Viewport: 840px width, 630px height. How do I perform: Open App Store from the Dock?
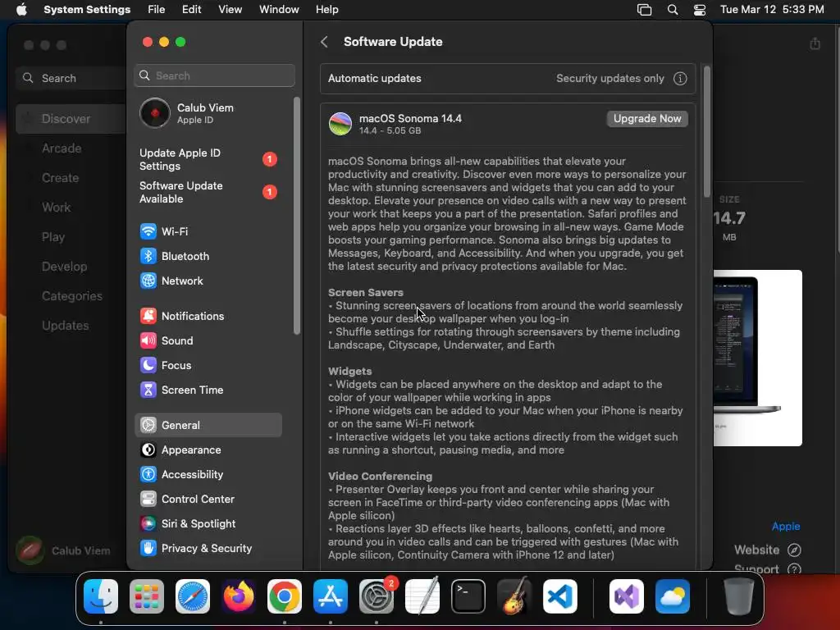click(331, 596)
